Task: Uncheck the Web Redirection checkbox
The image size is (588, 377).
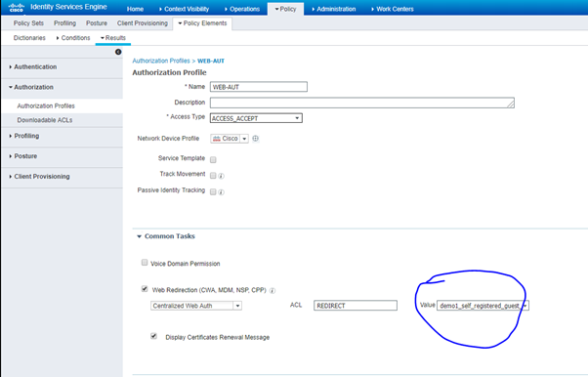Action: [145, 288]
